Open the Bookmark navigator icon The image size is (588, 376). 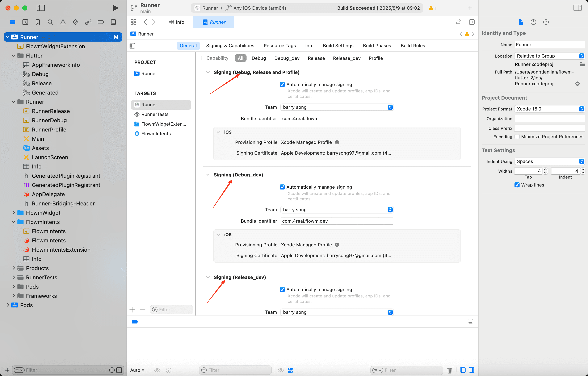38,22
